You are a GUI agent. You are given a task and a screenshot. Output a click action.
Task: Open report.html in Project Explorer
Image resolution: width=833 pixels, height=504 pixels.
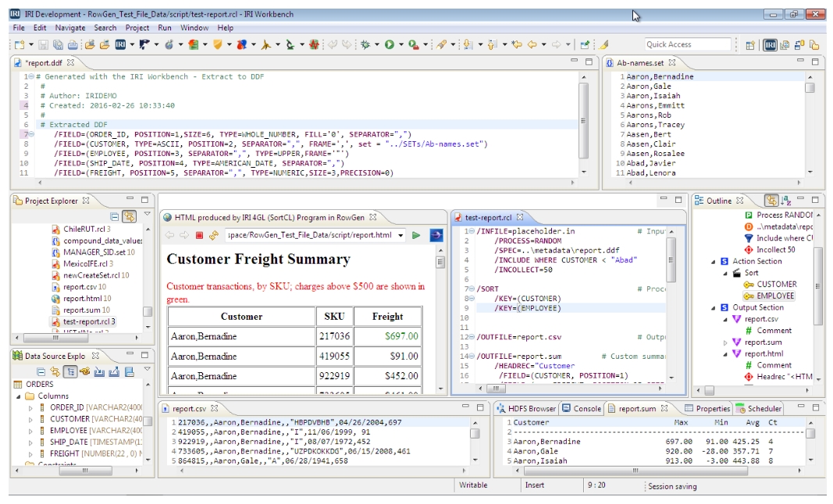(x=80, y=298)
